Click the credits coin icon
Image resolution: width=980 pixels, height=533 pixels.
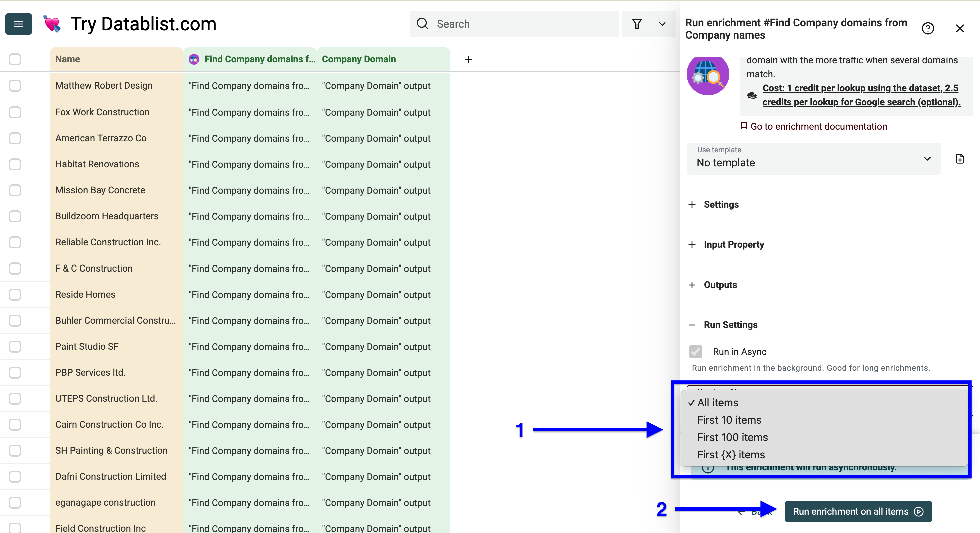[752, 95]
